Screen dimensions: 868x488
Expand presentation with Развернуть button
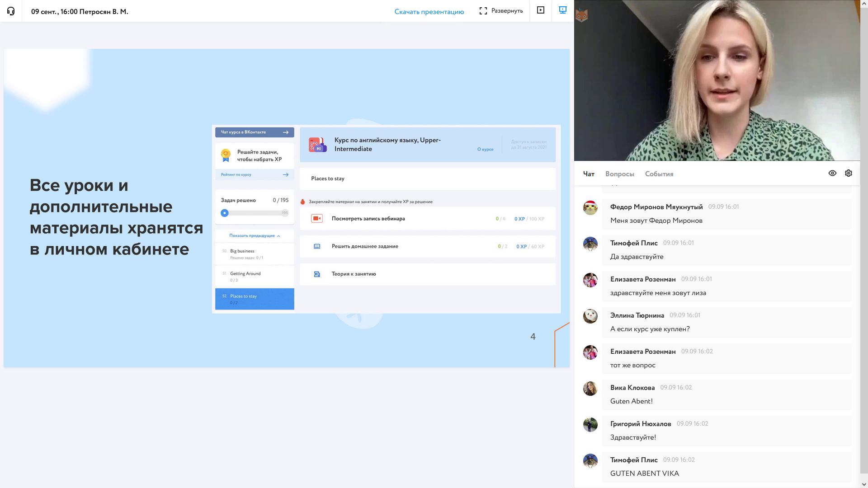pos(501,11)
